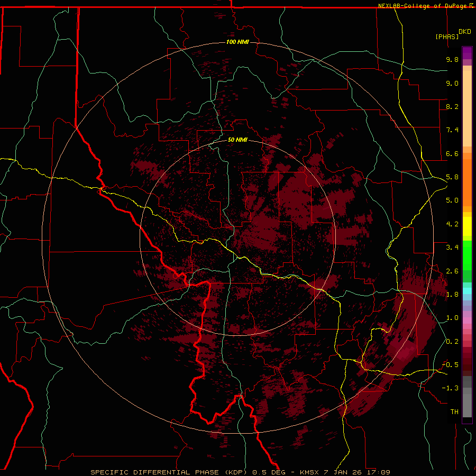Click the 50 NMI range ring label
The image size is (476, 476).
tap(237, 140)
